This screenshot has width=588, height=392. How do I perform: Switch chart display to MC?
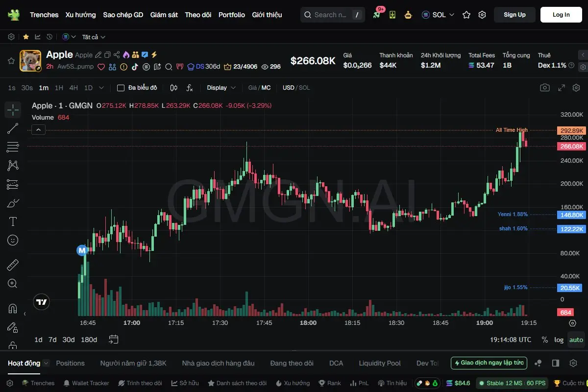coord(266,88)
